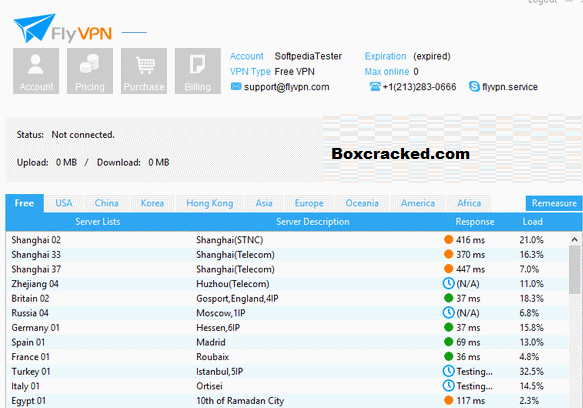
Task: Select the Shanghai 37 server row
Action: point(287,269)
